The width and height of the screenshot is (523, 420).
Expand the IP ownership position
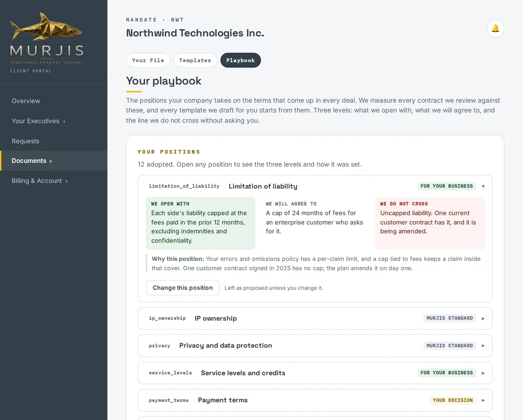315,318
